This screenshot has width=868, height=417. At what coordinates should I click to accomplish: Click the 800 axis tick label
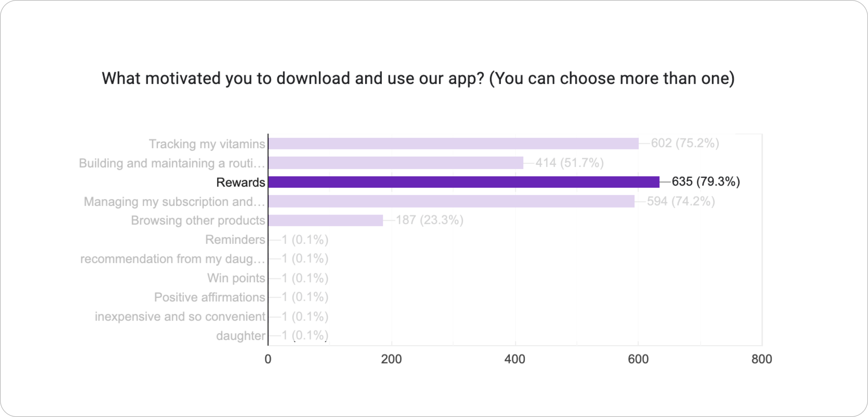[762, 359]
